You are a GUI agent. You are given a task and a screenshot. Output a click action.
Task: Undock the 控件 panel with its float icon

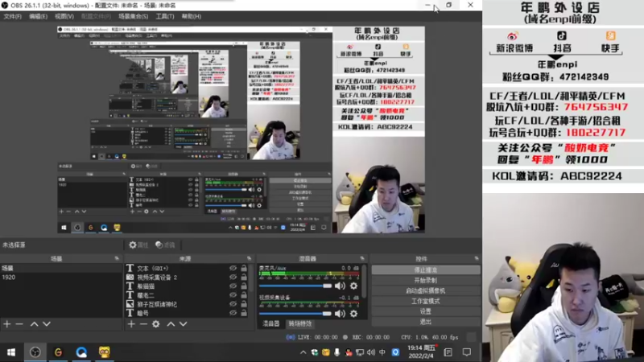point(477,258)
